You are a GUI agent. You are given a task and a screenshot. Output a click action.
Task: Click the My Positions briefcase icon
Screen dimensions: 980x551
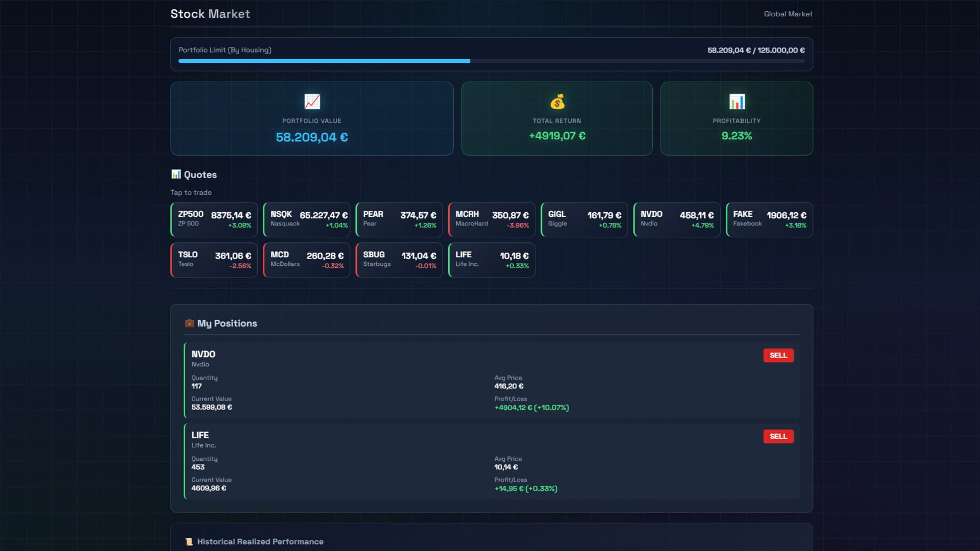pyautogui.click(x=189, y=323)
